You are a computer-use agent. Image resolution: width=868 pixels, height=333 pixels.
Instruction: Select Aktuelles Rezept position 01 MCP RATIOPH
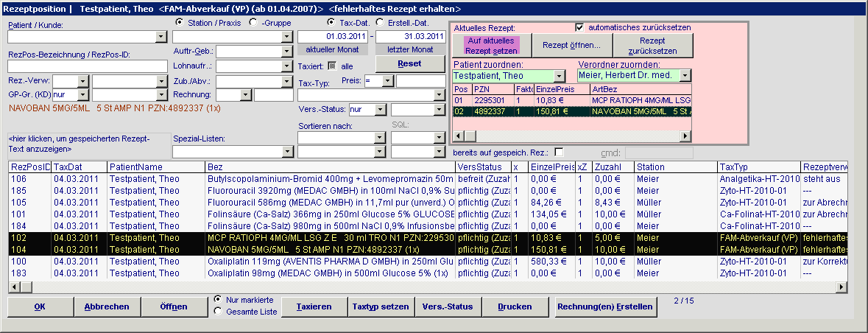point(572,101)
